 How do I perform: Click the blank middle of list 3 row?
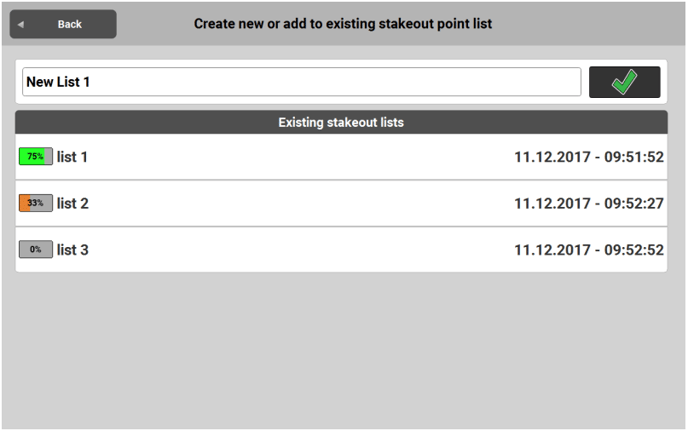point(300,249)
